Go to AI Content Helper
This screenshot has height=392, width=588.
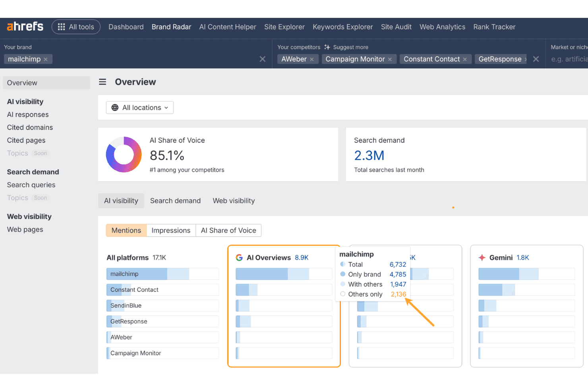(x=228, y=27)
